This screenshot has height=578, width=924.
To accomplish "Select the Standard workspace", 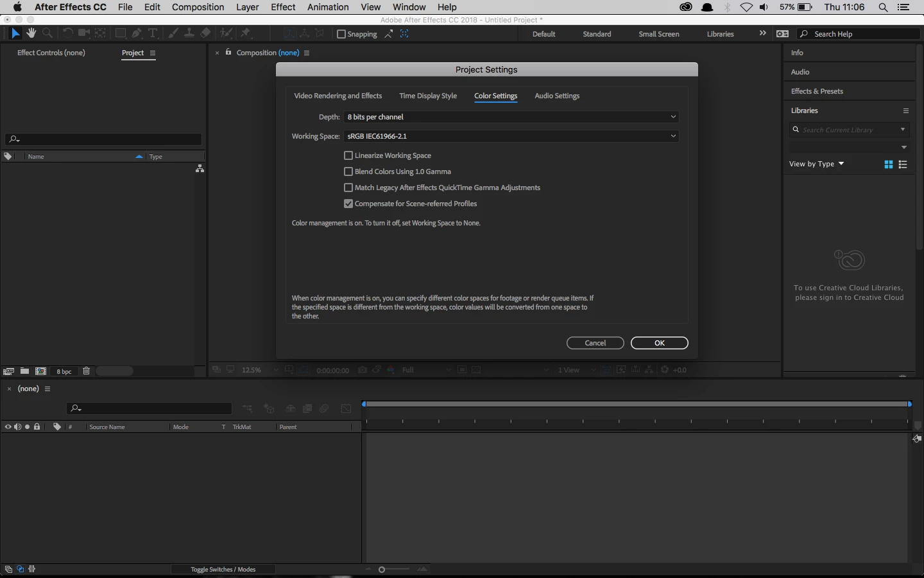I will 597,34.
